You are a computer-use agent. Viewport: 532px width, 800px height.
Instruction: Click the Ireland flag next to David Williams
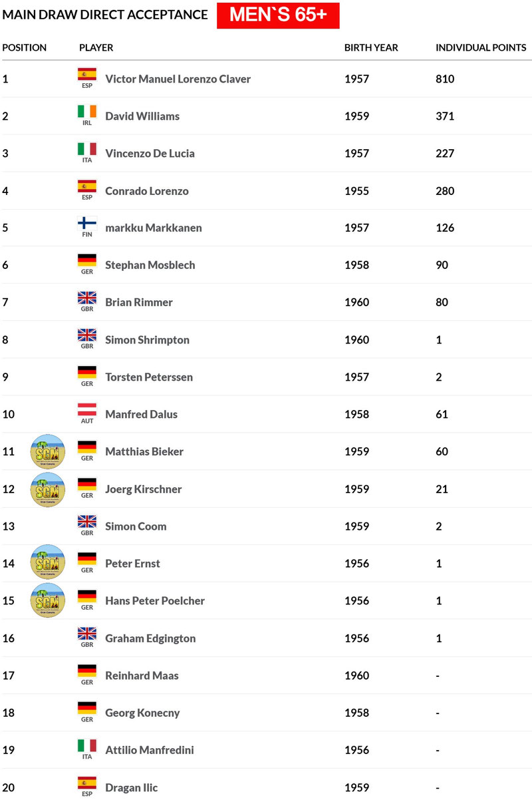click(86, 112)
